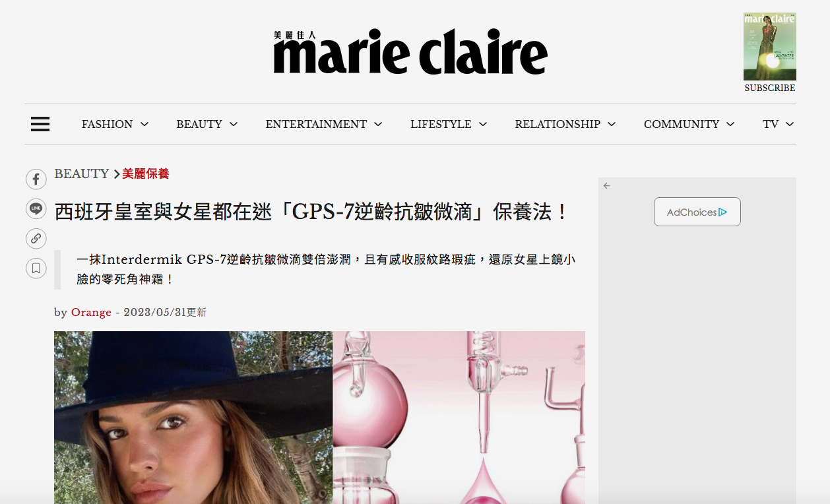Expand the ENTERTAINMENT dropdown chevron
830x504 pixels.
coord(378,124)
